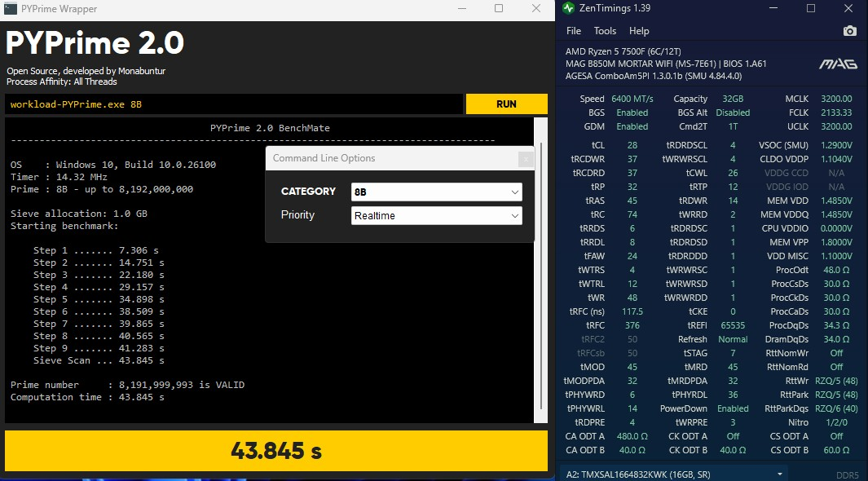Click the MAG brand logo in ZenTimings

(x=838, y=64)
